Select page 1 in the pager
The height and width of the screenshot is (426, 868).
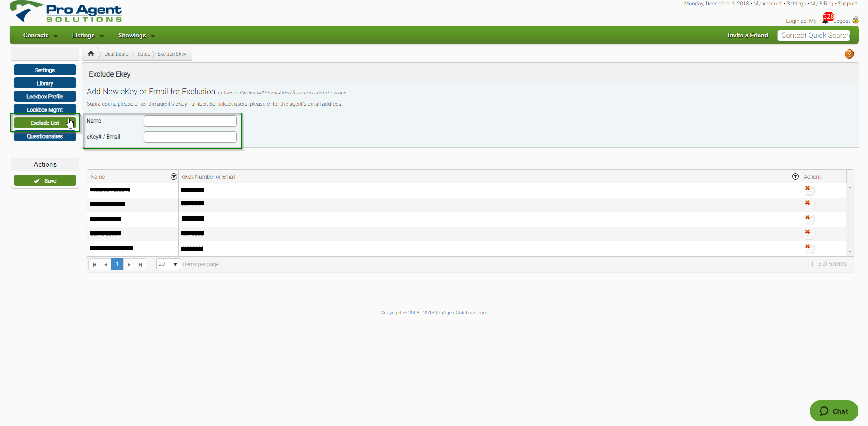117,264
